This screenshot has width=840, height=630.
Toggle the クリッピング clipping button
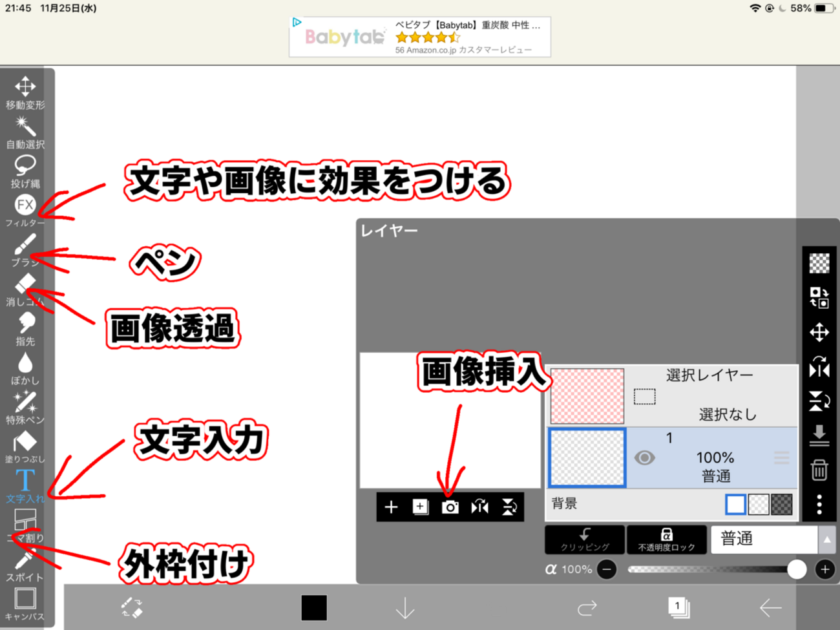coord(585,540)
